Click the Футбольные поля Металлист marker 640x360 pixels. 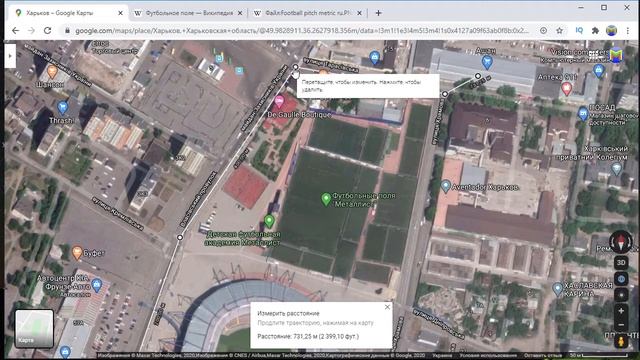click(x=326, y=199)
